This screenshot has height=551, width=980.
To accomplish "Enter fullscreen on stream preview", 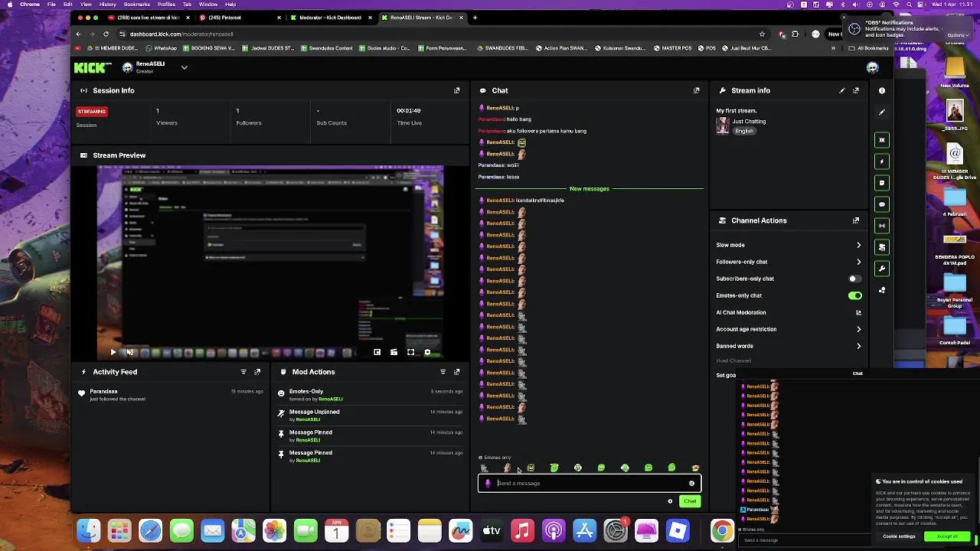I will pos(410,352).
